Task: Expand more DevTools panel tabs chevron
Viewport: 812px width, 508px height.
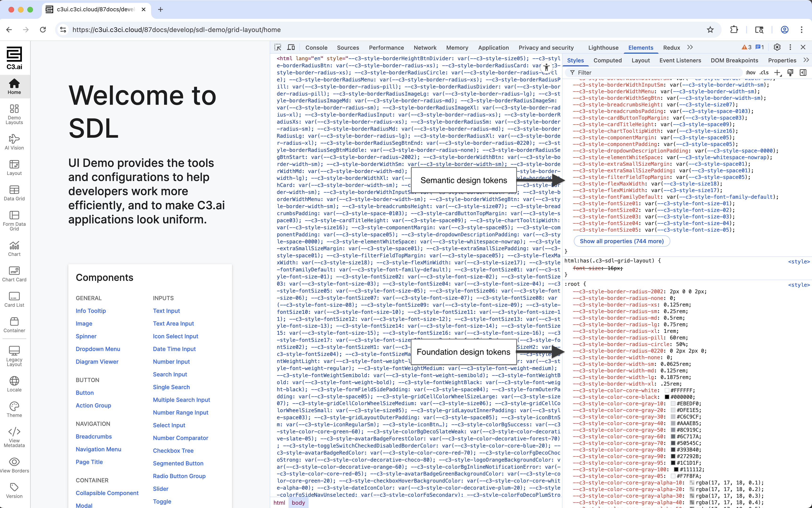Action: click(x=690, y=47)
